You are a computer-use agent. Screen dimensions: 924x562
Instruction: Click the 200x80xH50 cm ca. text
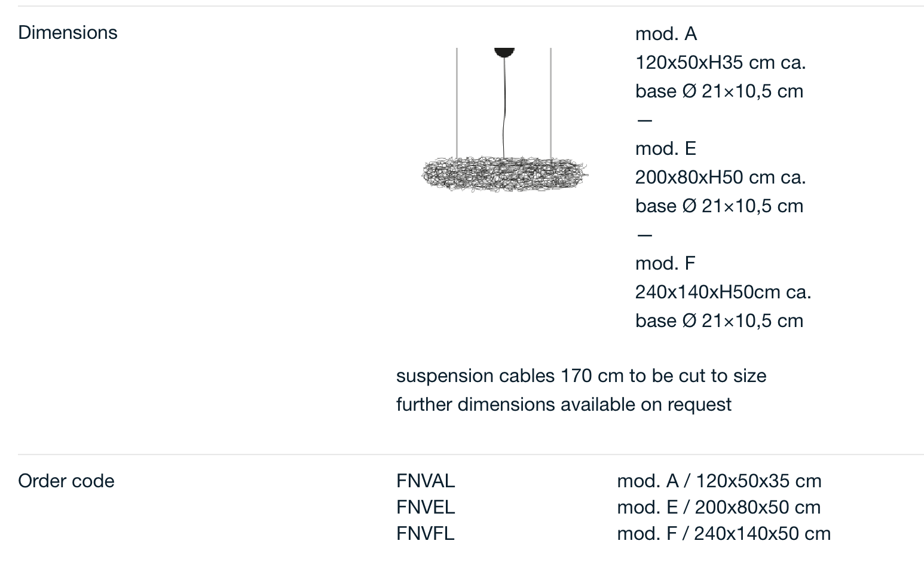(721, 177)
